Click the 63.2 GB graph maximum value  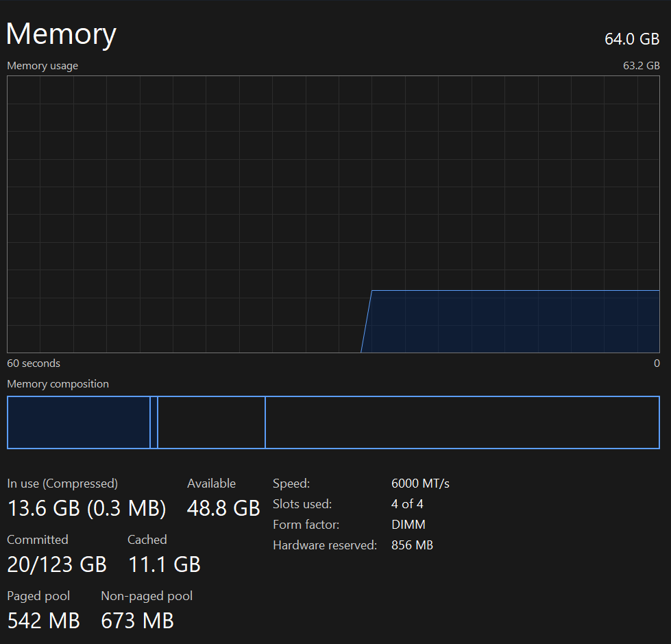click(x=641, y=66)
